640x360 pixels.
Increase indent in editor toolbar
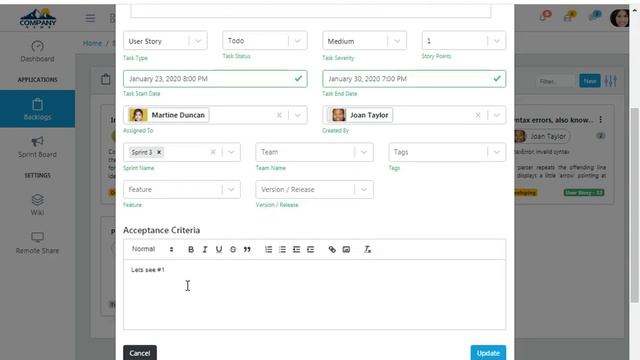pos(311,249)
